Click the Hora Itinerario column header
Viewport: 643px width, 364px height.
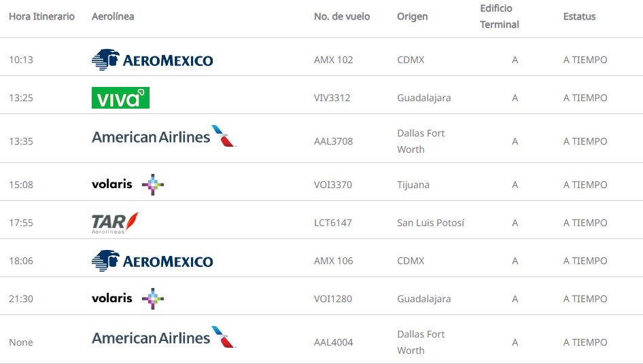pyautogui.click(x=41, y=16)
